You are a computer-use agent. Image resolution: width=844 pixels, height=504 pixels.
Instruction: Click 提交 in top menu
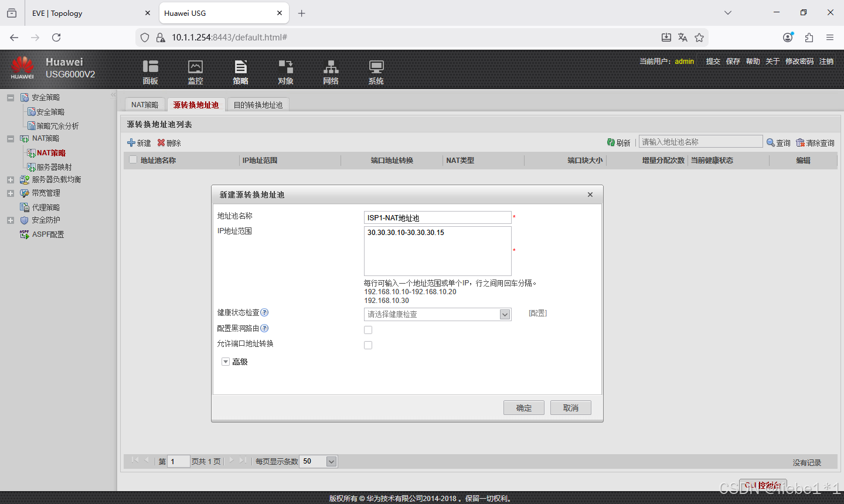(713, 61)
